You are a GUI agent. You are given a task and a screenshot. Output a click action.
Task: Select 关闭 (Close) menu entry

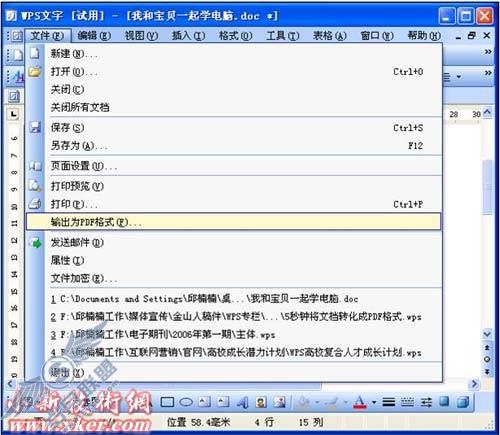(234, 89)
